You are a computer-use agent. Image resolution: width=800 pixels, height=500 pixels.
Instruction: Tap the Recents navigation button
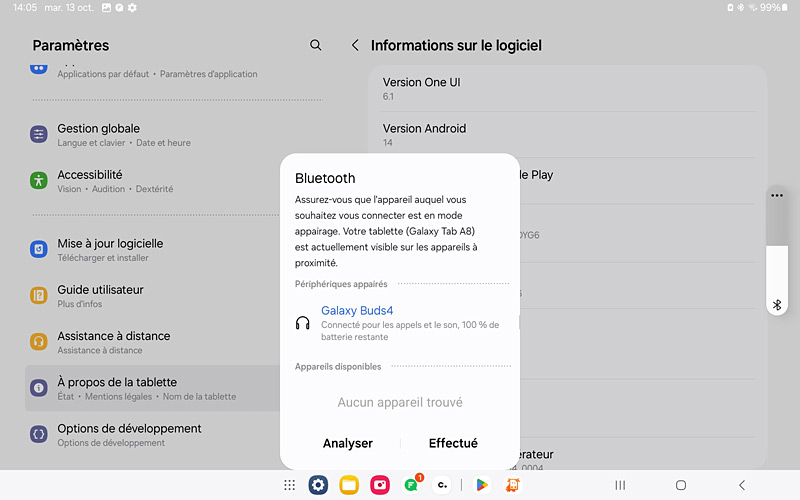620,485
